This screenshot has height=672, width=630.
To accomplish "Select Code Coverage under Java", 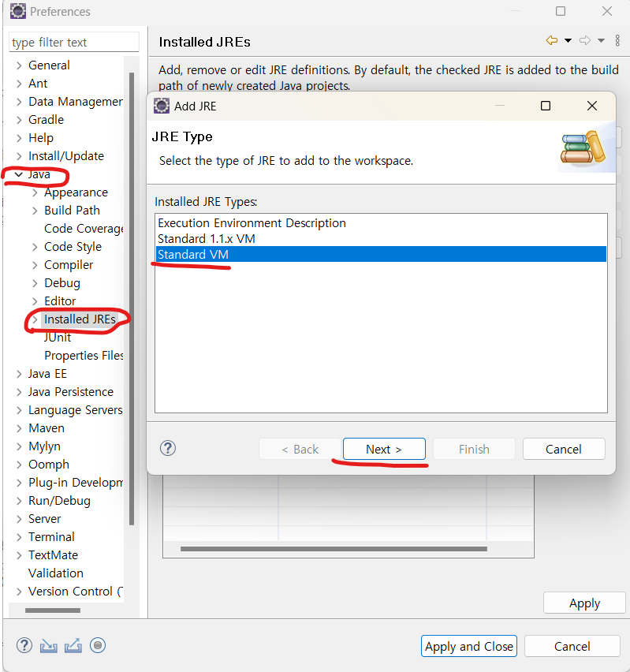I will coord(84,229).
